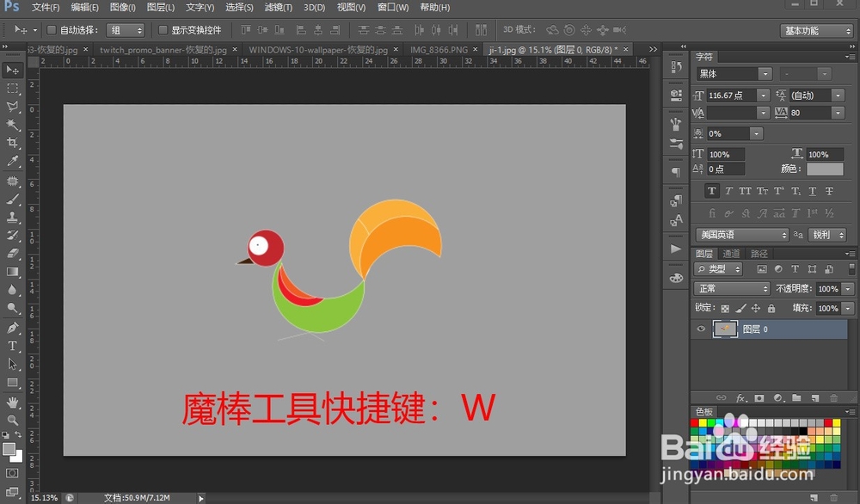Open the 滤镜 menu

click(x=277, y=7)
